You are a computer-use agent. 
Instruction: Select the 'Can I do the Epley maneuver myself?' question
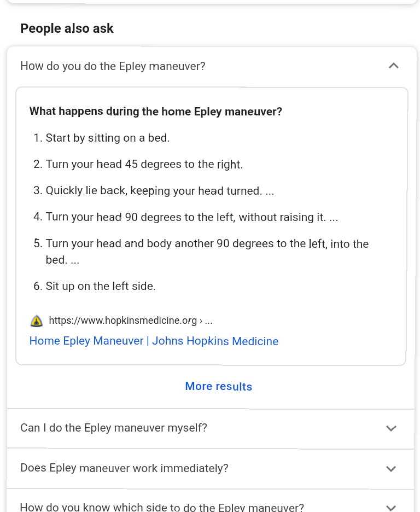click(x=114, y=428)
